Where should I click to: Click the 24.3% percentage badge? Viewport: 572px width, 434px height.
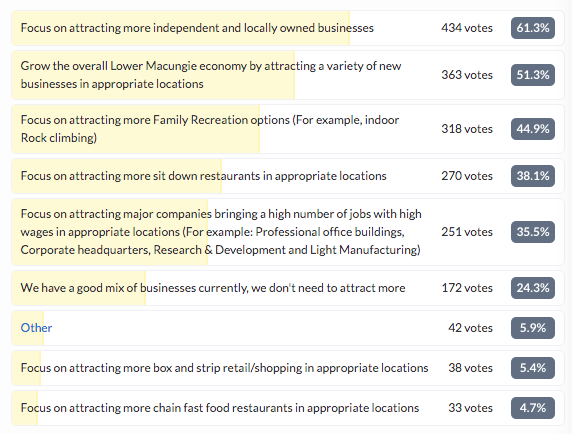533,288
